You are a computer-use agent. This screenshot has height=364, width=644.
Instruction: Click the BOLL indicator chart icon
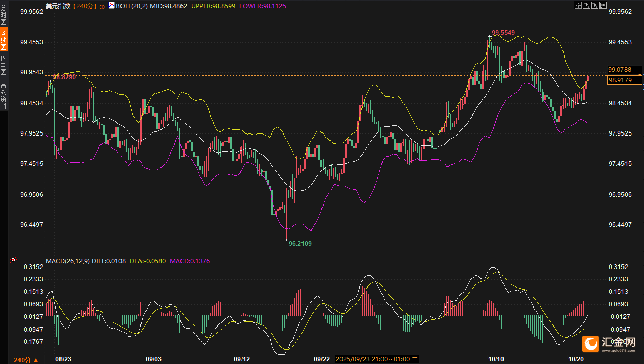[111, 6]
